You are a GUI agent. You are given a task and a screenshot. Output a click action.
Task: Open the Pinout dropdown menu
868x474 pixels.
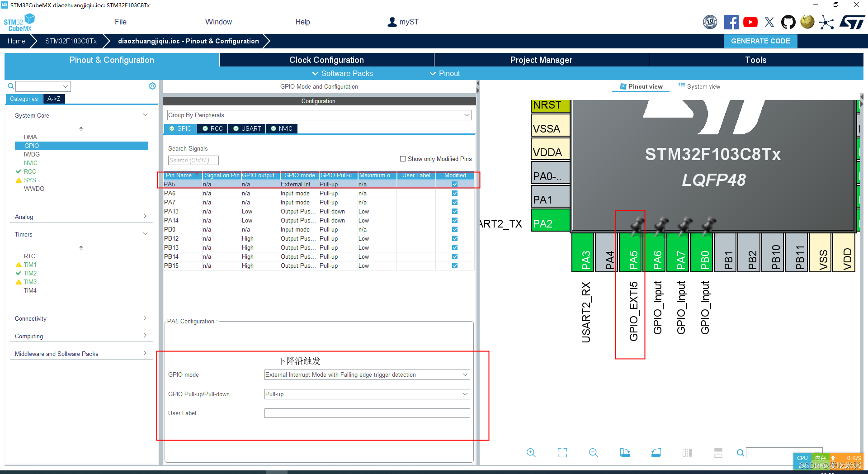click(x=445, y=73)
